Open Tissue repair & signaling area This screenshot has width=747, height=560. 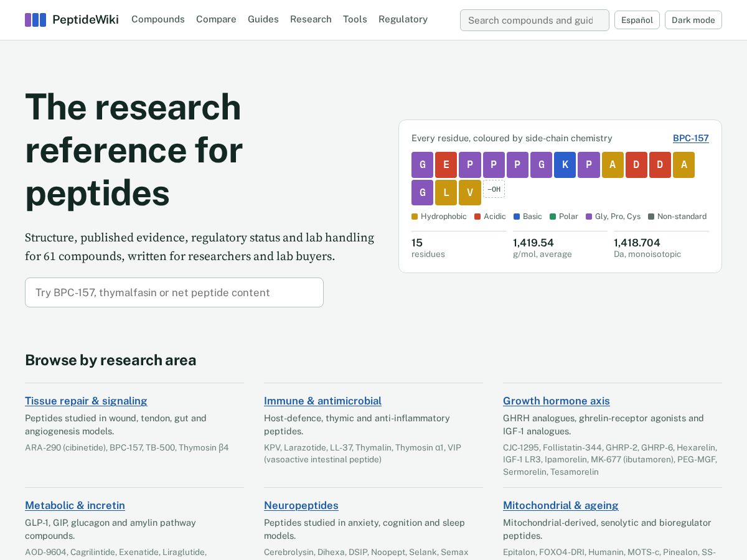click(86, 401)
